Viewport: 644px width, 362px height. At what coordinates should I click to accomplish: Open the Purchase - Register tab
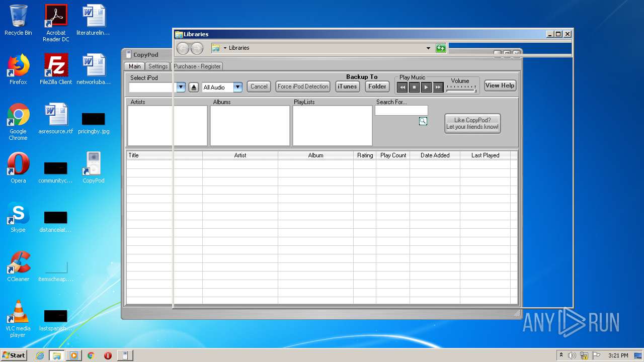(x=197, y=66)
